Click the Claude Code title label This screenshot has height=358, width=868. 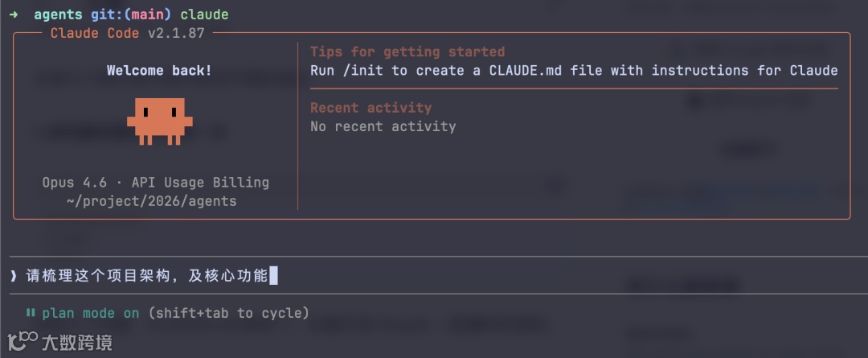[x=95, y=33]
